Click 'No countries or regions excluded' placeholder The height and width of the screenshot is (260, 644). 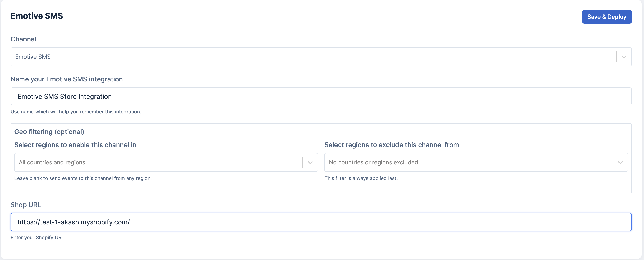(373, 162)
